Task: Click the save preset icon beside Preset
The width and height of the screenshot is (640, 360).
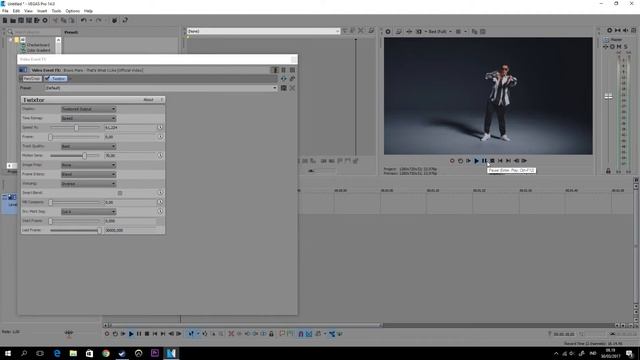Action: click(x=284, y=88)
